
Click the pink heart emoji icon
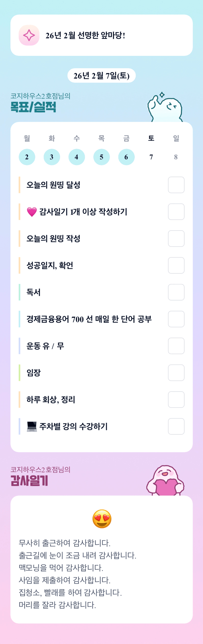(32, 212)
